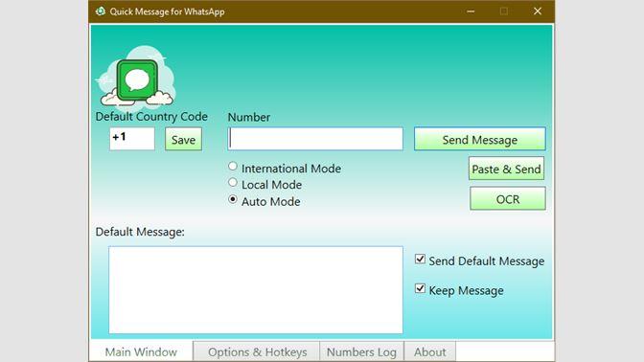The width and height of the screenshot is (644, 362).
Task: Click the "Default Message:" label
Action: click(140, 232)
